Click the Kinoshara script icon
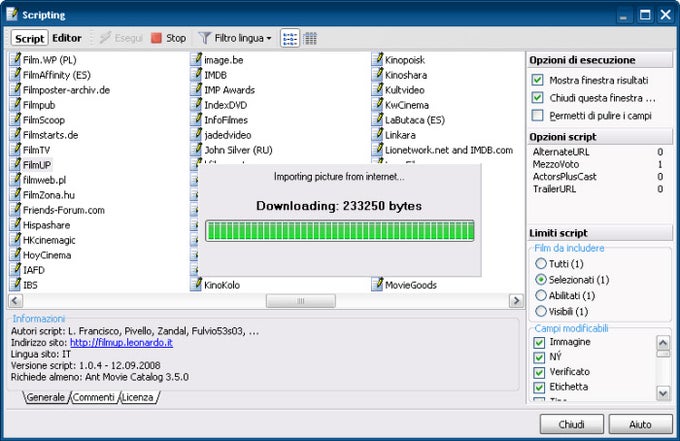 [x=377, y=75]
